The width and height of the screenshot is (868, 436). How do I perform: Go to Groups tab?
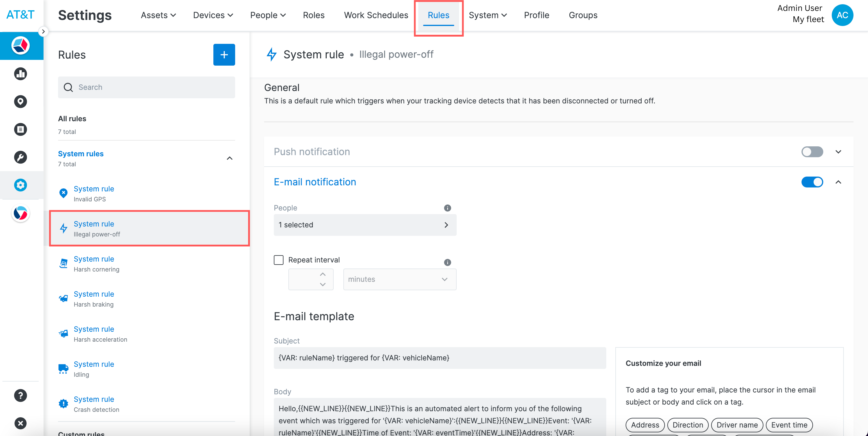pyautogui.click(x=583, y=15)
